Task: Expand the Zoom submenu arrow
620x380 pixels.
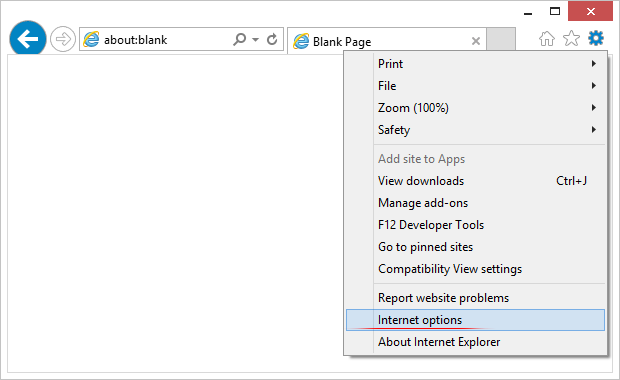Action: click(594, 108)
